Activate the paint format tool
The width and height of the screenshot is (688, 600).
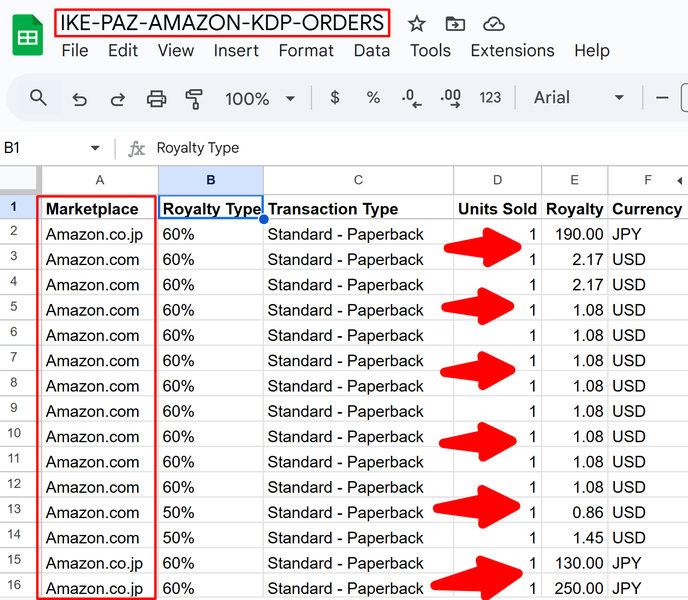tap(194, 98)
